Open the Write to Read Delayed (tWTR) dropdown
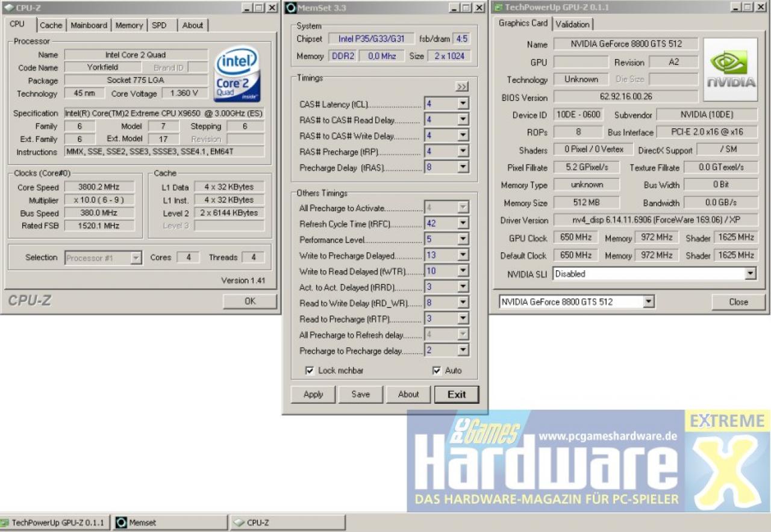771x532 pixels. click(x=463, y=271)
